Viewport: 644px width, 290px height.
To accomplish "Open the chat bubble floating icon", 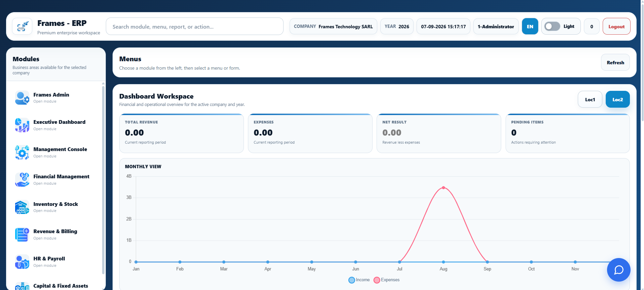I will pos(618,270).
